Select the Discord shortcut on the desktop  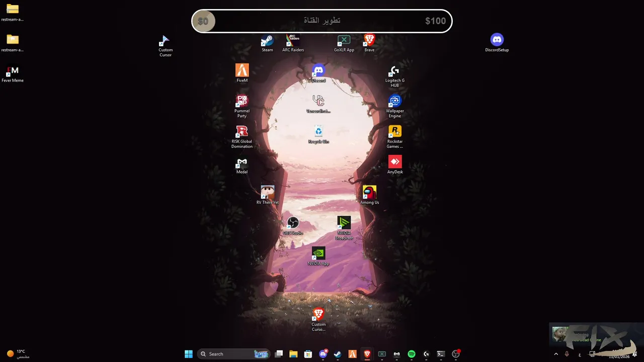pos(318,73)
